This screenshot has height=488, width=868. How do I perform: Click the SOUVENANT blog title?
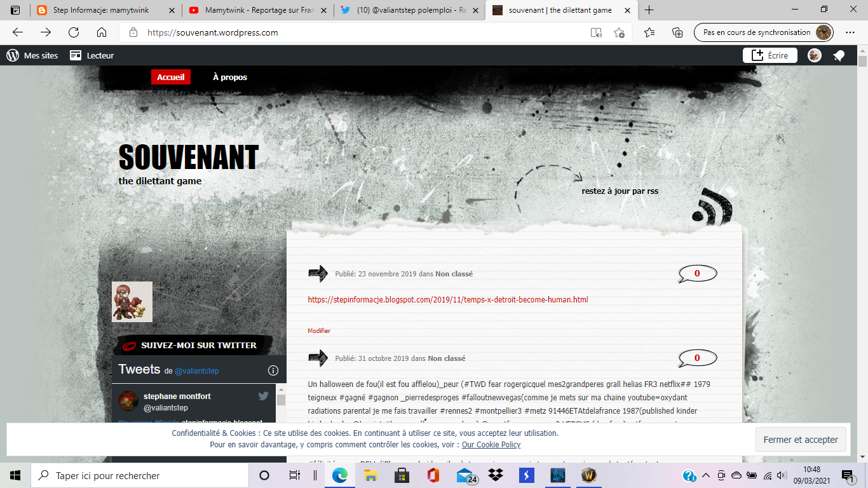coord(189,157)
